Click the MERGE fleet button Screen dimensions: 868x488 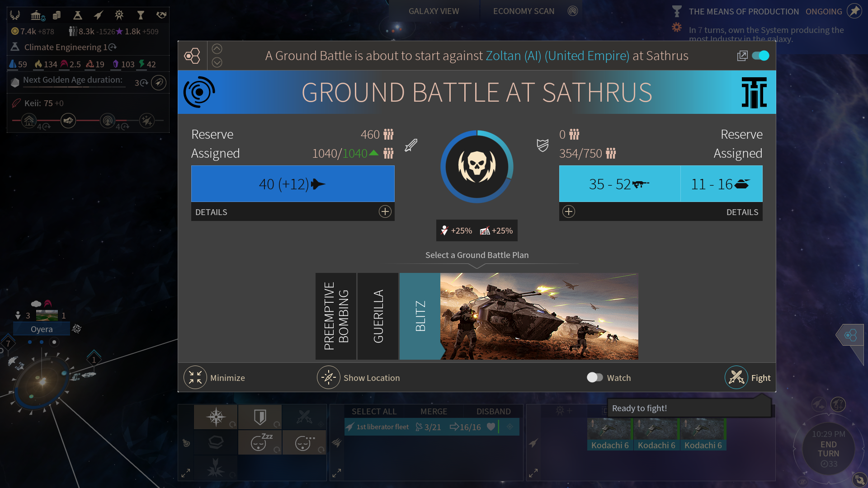[x=433, y=411]
